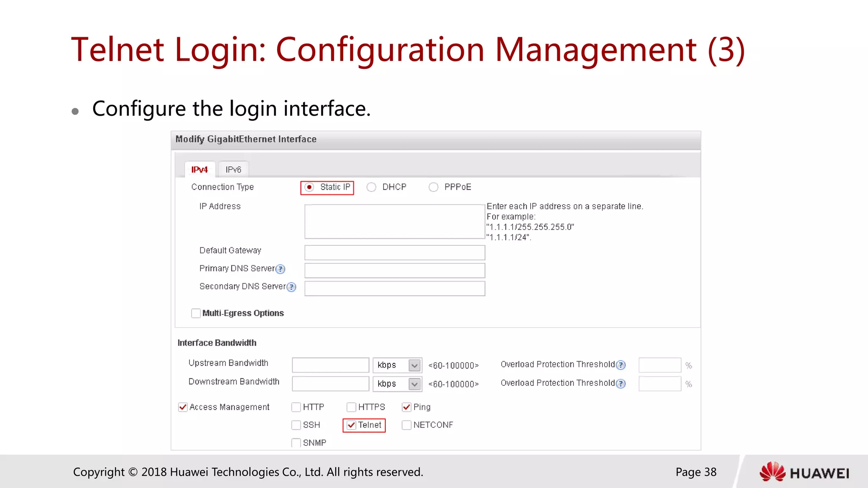This screenshot has width=868, height=488.
Task: Click the Huawei logo in footer
Action: coord(804,472)
